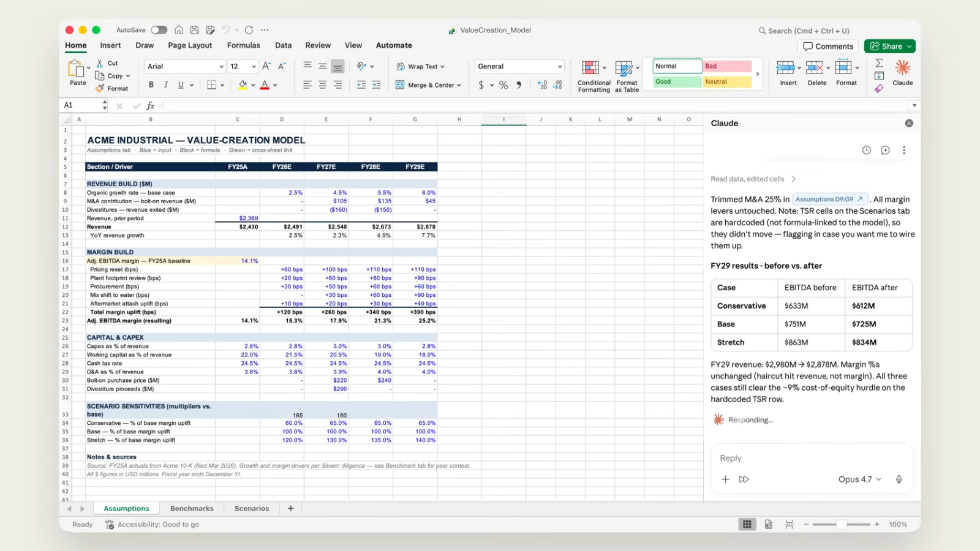Viewport: 980px width, 551px height.
Task: Click the microphone icon in reply box
Action: pos(899,479)
